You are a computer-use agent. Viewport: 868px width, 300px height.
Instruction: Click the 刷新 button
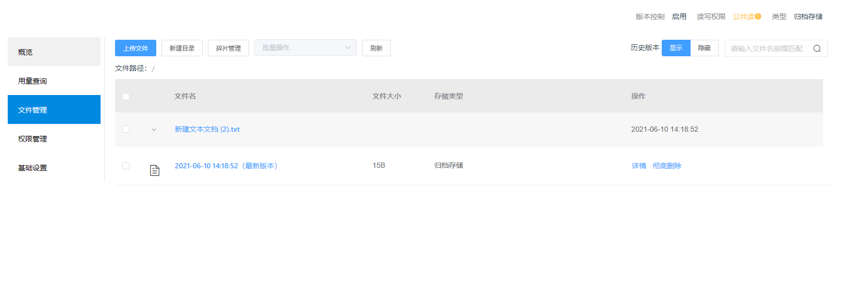click(x=376, y=48)
